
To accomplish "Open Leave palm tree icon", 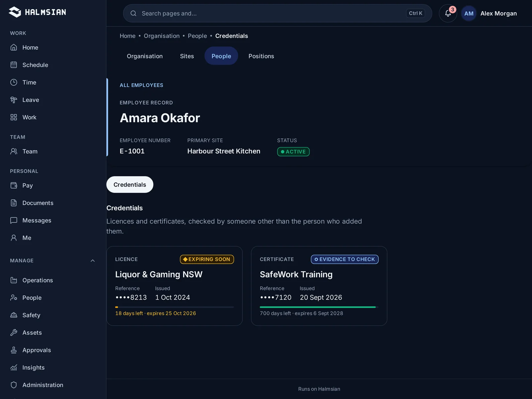I will (14, 100).
